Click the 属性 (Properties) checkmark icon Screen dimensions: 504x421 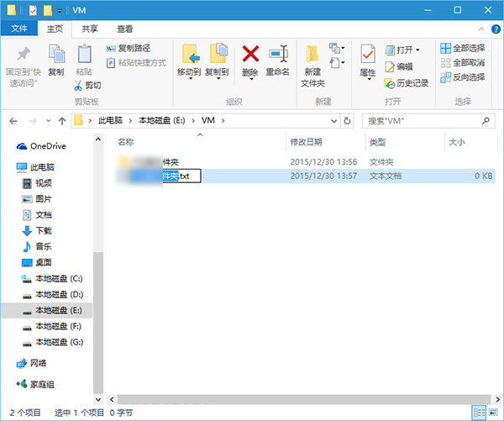coord(368,54)
